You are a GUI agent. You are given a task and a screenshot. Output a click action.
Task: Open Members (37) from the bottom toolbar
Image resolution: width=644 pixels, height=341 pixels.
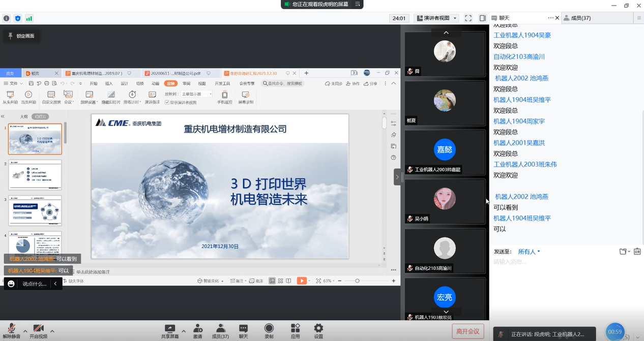(x=220, y=331)
